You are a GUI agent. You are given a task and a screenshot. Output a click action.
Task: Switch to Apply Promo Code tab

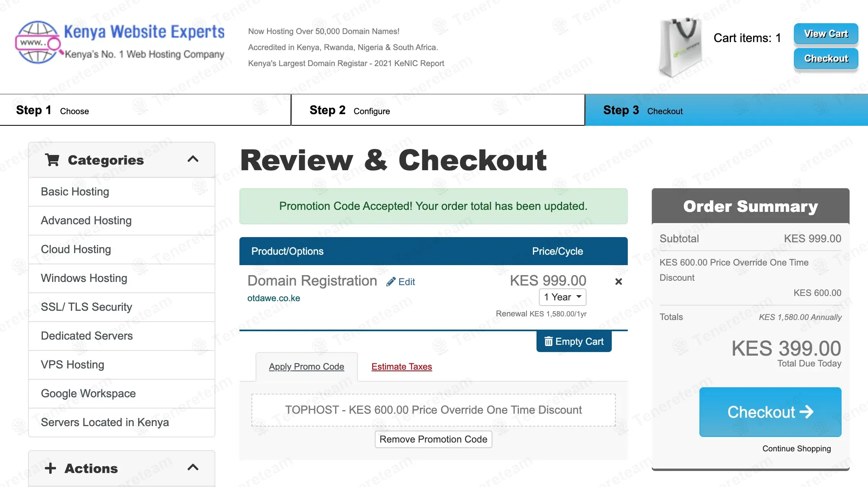tap(306, 366)
